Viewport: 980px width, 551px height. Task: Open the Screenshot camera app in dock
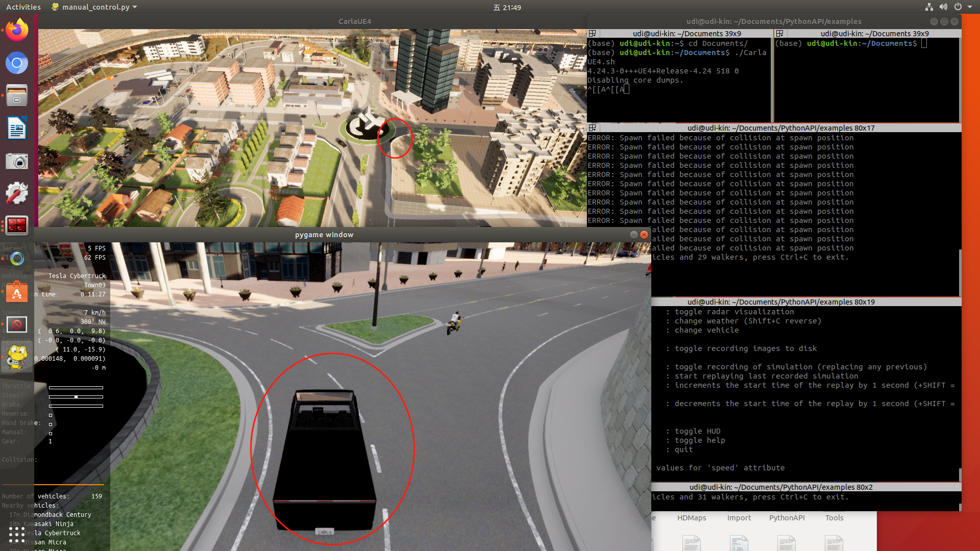pyautogui.click(x=17, y=161)
